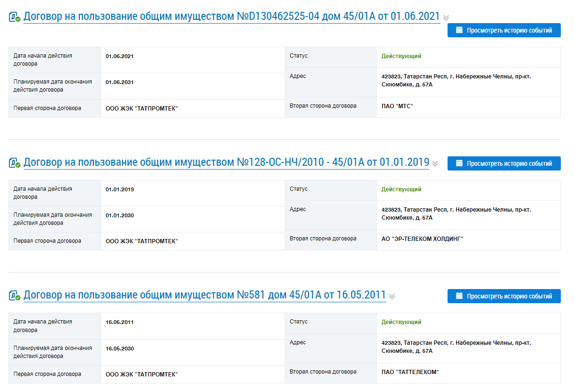
Task: Click ООО ЖЭК "ТАТПРОМТЕК" in МТС contract
Action: [x=142, y=109]
